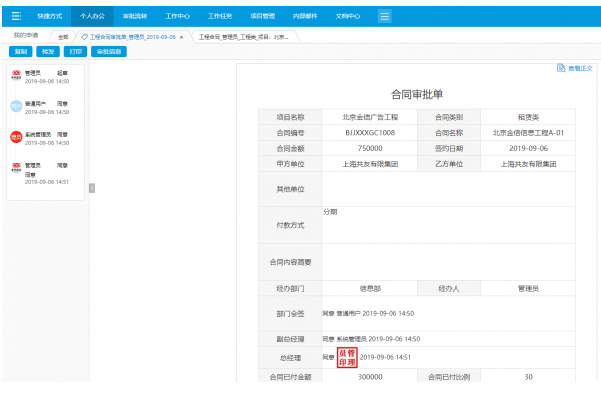Click payment method value 分期

(330, 212)
